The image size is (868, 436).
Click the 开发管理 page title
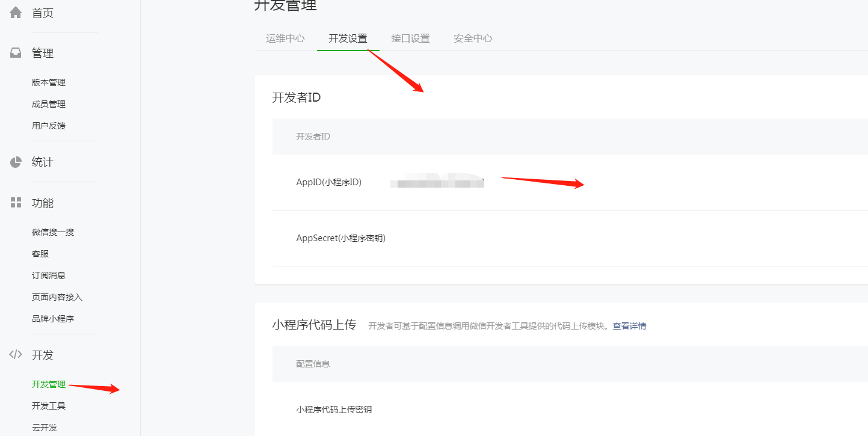(285, 5)
